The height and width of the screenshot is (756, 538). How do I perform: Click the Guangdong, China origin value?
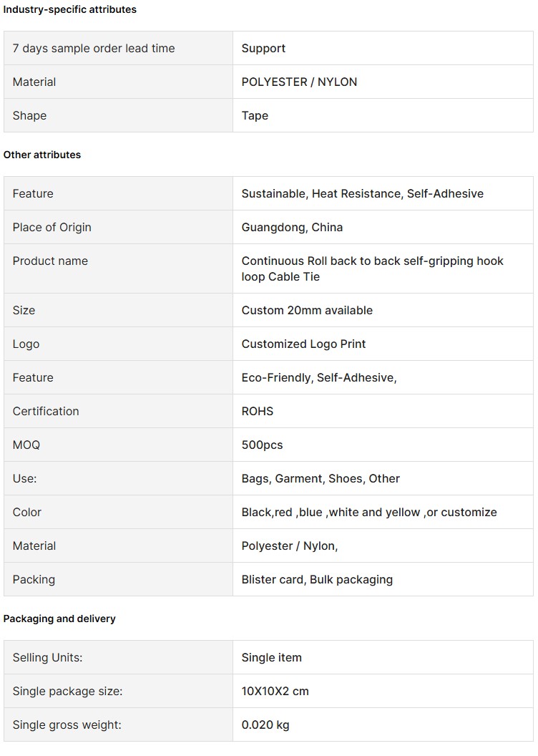pyautogui.click(x=292, y=228)
